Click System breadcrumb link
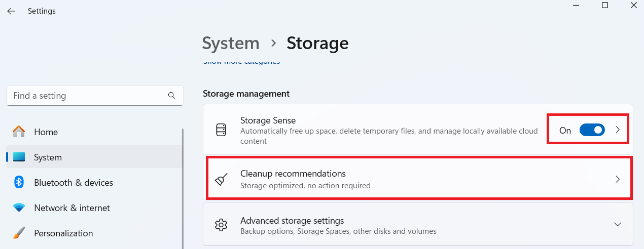Screen dimensions: 644x249 (231, 43)
